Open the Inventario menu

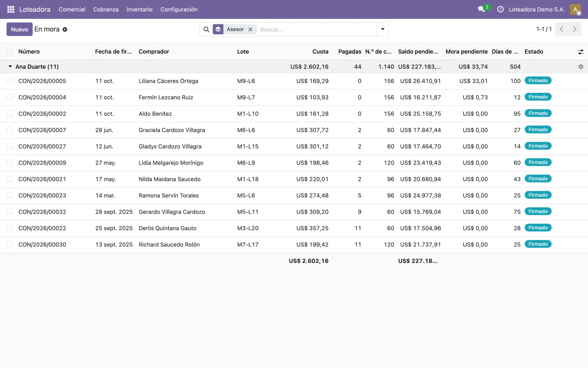(139, 9)
